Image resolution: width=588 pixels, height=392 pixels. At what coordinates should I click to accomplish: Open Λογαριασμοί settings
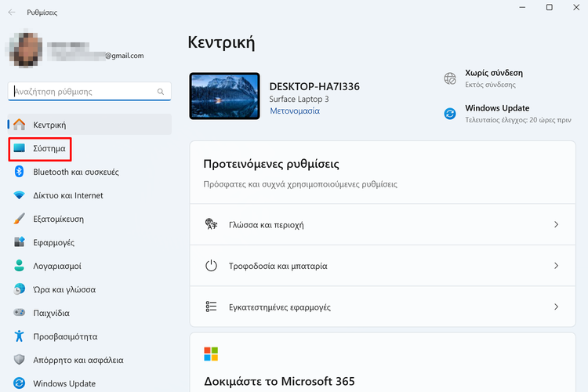click(x=89, y=266)
